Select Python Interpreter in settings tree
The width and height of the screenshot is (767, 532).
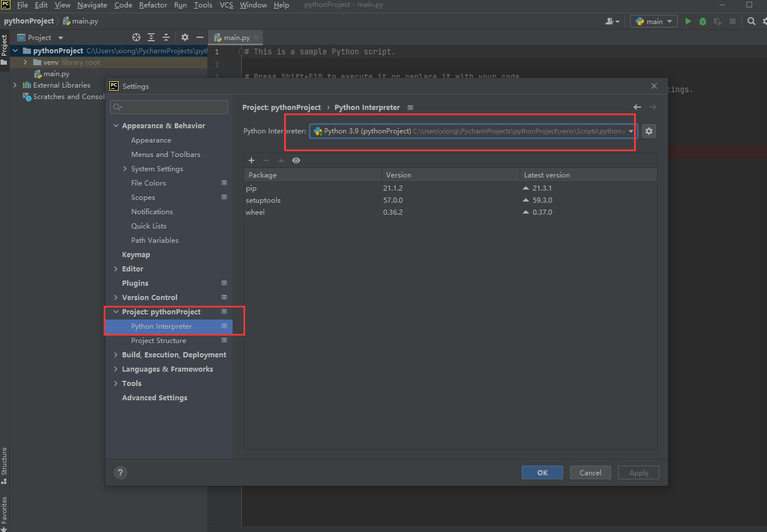coord(168,326)
